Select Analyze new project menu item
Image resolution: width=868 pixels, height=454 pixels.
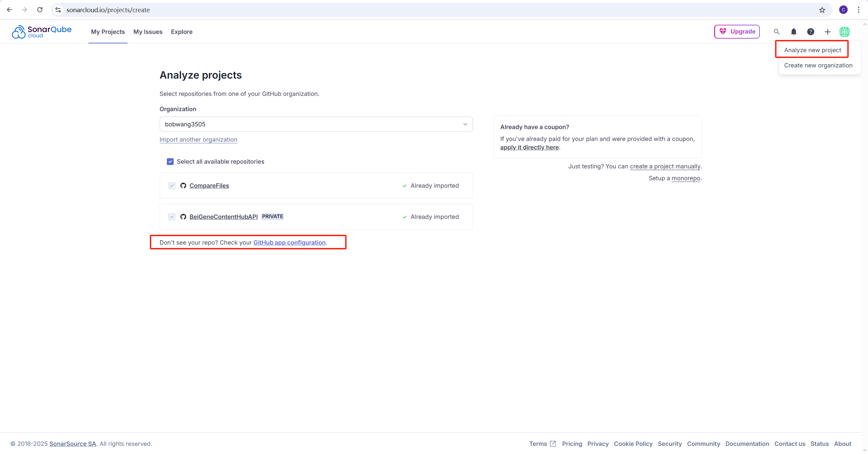[x=812, y=50]
